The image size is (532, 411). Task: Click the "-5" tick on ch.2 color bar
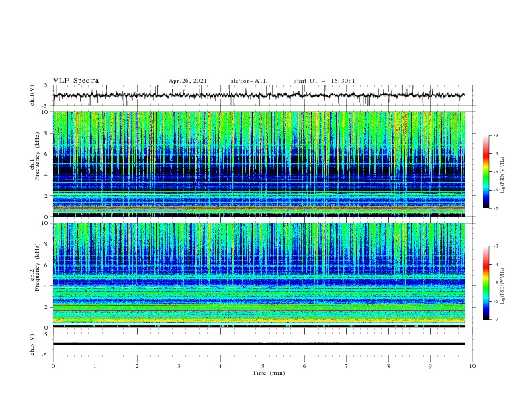click(x=496, y=283)
